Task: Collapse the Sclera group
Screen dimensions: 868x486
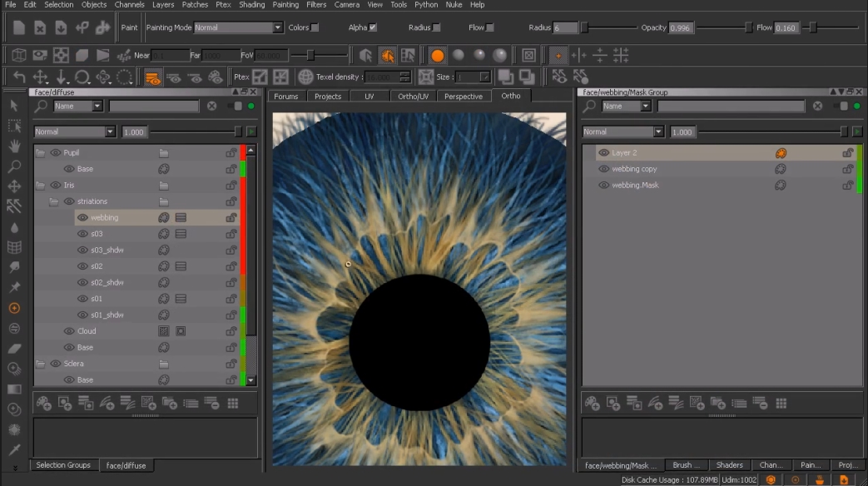Action: coord(41,364)
